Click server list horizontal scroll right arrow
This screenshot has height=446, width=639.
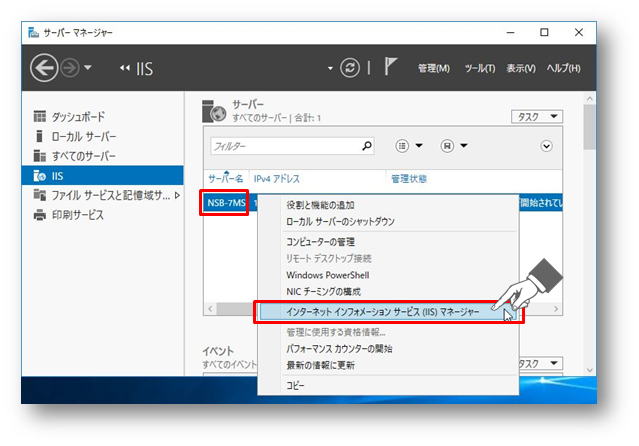[x=556, y=309]
